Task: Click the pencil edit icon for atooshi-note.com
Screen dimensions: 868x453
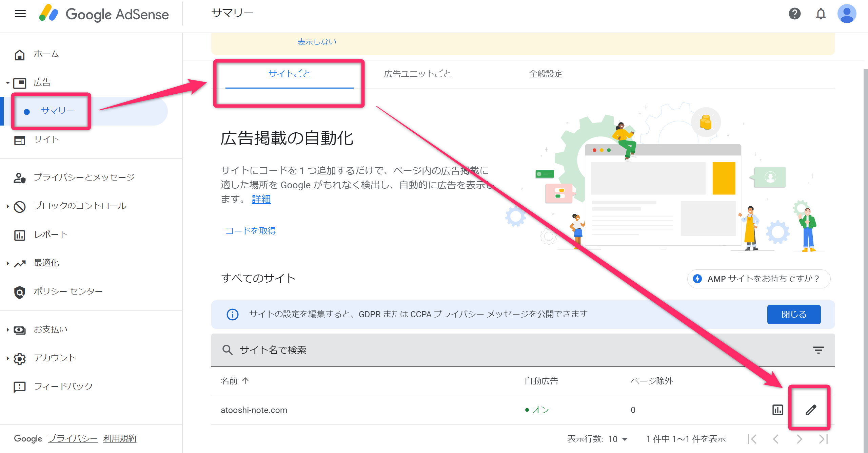Action: pyautogui.click(x=811, y=410)
